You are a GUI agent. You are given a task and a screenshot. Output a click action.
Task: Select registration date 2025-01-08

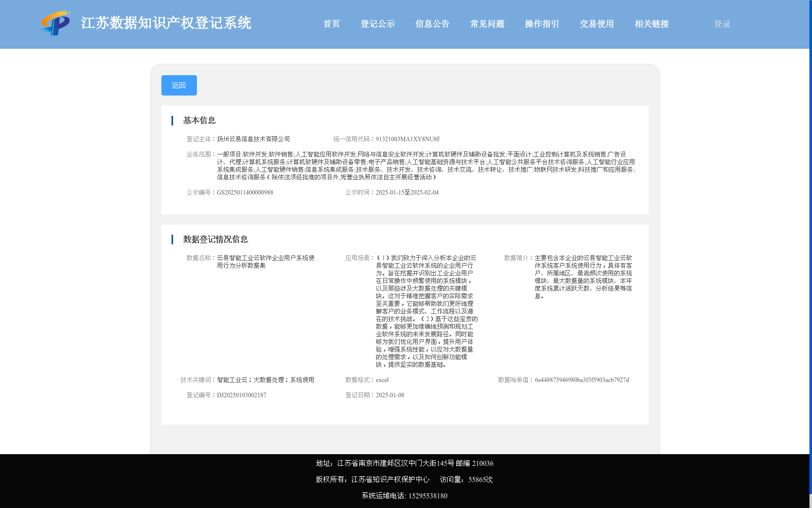pos(390,395)
